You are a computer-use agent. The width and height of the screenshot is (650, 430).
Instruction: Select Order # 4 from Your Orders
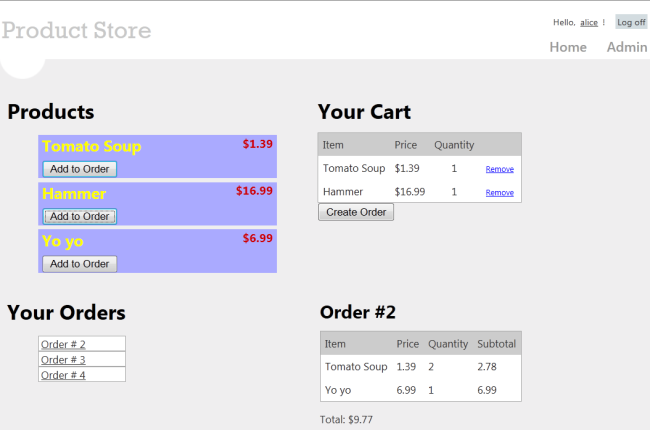pyautogui.click(x=63, y=375)
